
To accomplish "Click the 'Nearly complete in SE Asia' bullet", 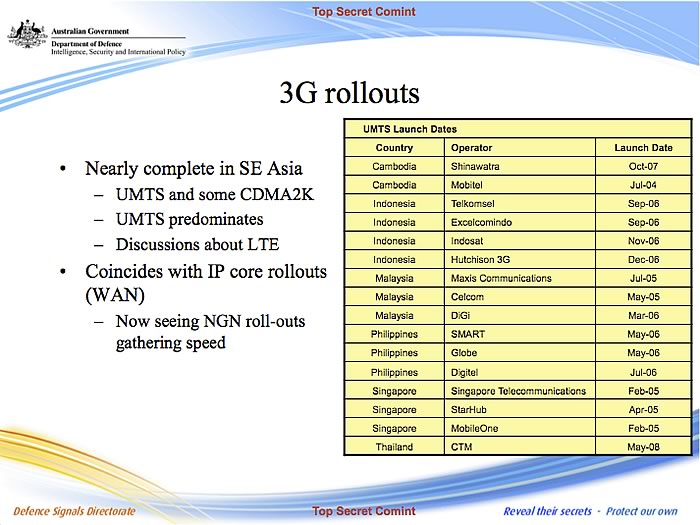I will coord(194,169).
